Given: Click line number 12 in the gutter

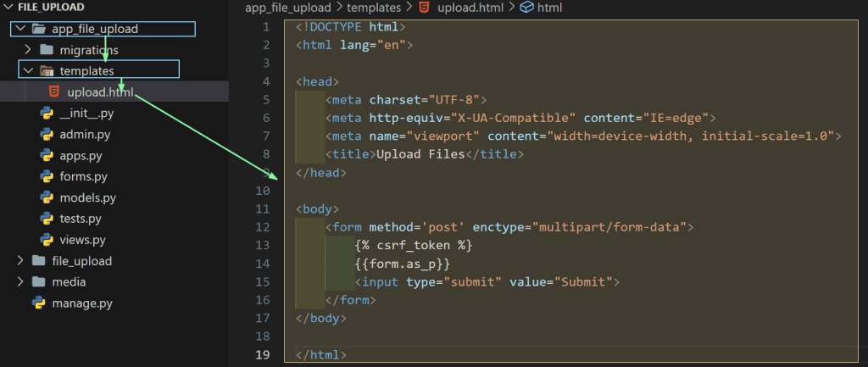Looking at the screenshot, I should click(x=263, y=227).
